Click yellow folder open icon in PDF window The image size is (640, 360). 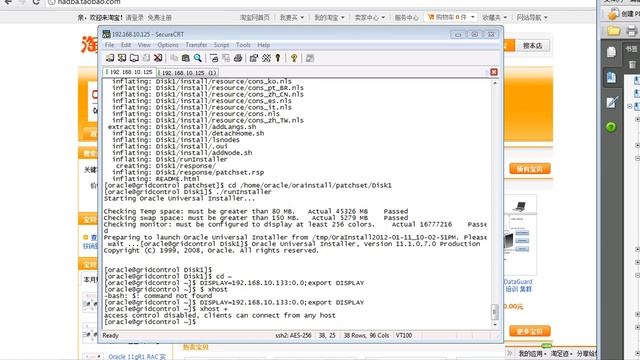(x=613, y=31)
